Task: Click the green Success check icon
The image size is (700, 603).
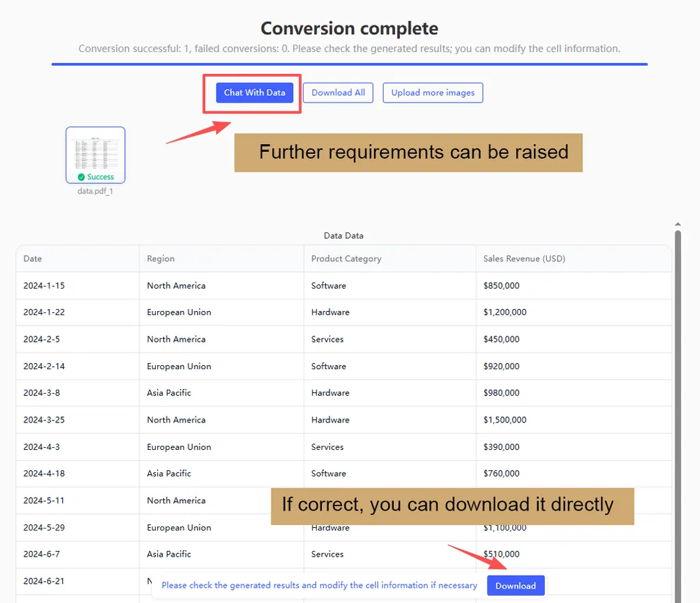Action: 81,177
